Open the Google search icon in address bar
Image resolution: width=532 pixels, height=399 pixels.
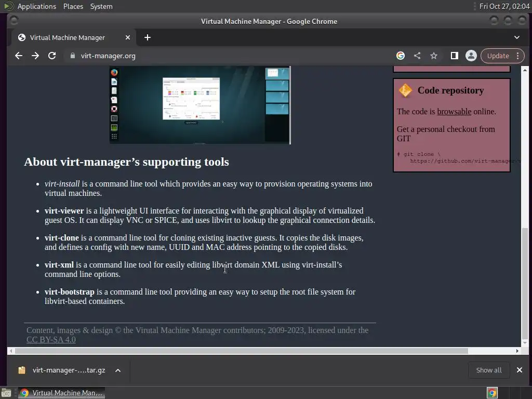click(x=401, y=56)
